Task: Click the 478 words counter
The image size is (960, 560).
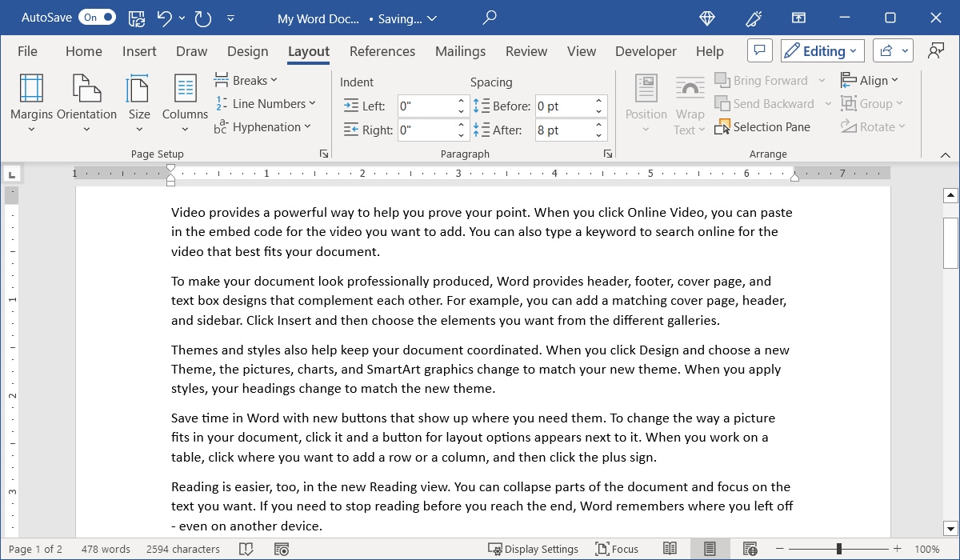Action: 106,549
